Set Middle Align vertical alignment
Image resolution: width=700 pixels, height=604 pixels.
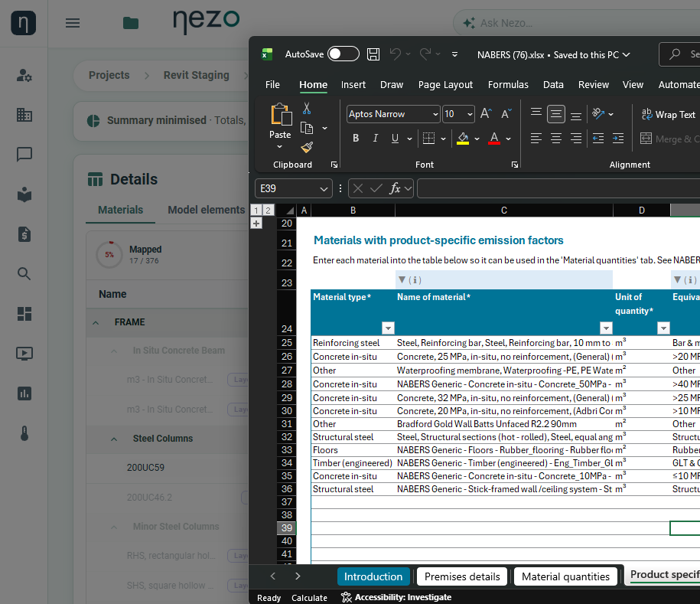click(556, 114)
